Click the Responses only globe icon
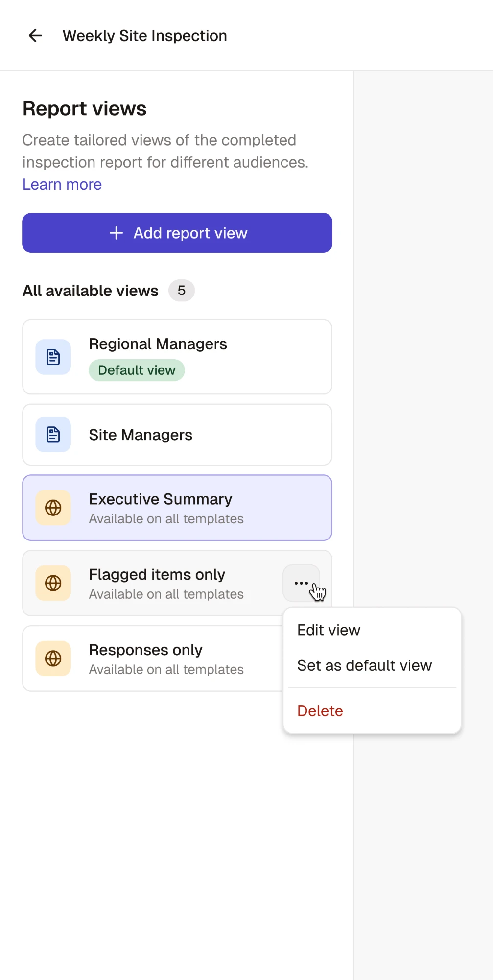The height and width of the screenshot is (980, 493). (x=53, y=659)
